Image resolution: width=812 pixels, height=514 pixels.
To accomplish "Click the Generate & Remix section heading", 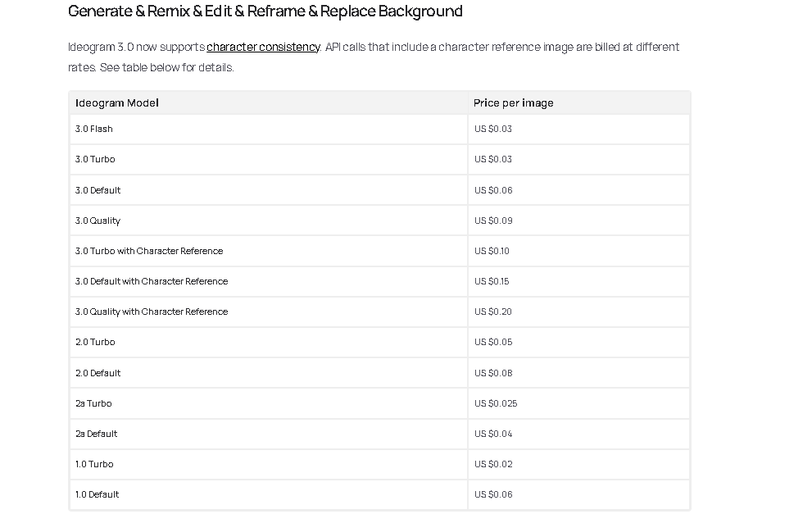I will coord(265,11).
